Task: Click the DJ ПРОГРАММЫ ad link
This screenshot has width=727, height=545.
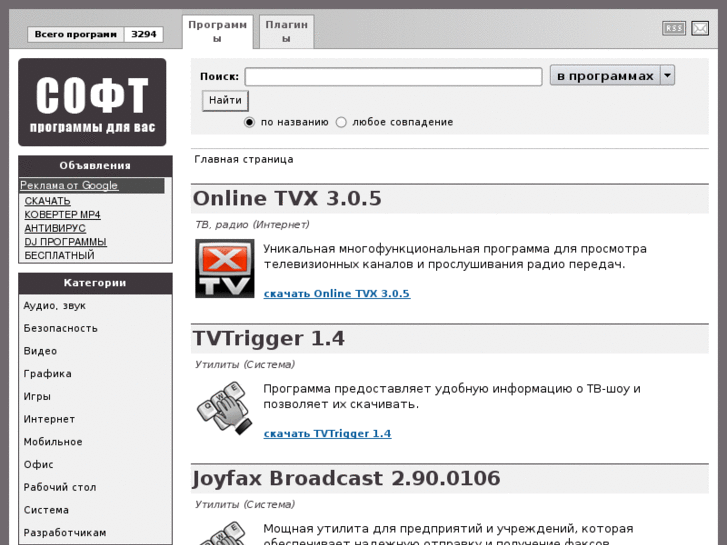Action: tap(65, 242)
